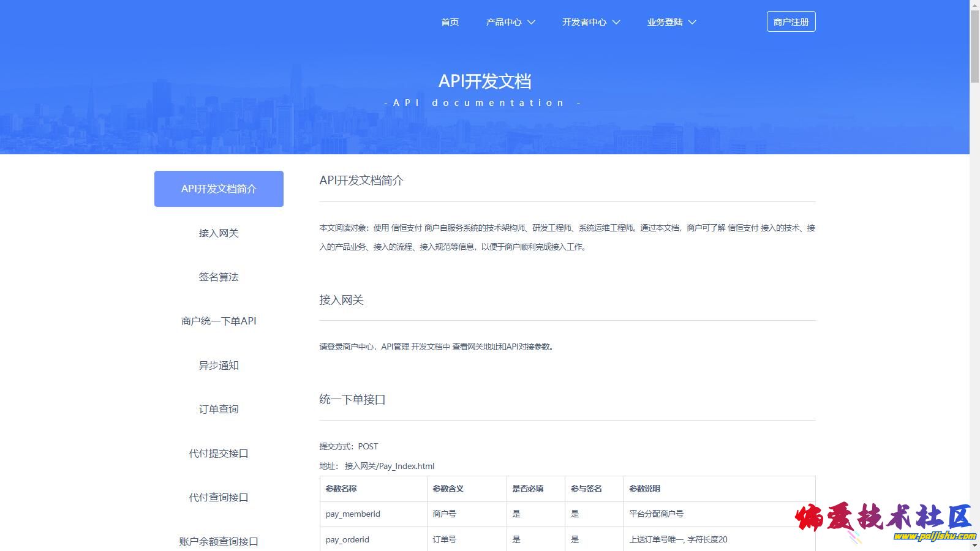980x551 pixels.
Task: Click the chevron arrow beside 开发者中心
Action: (616, 22)
